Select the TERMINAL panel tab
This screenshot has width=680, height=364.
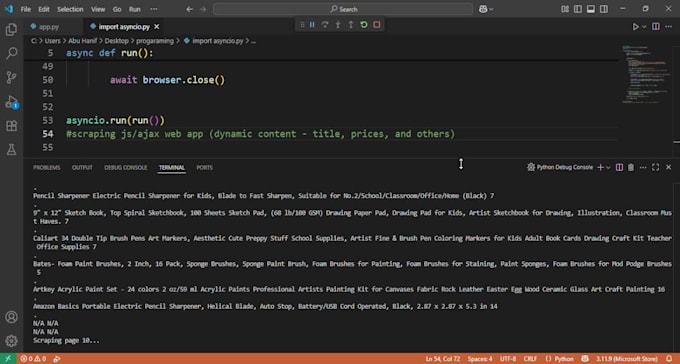[172, 167]
